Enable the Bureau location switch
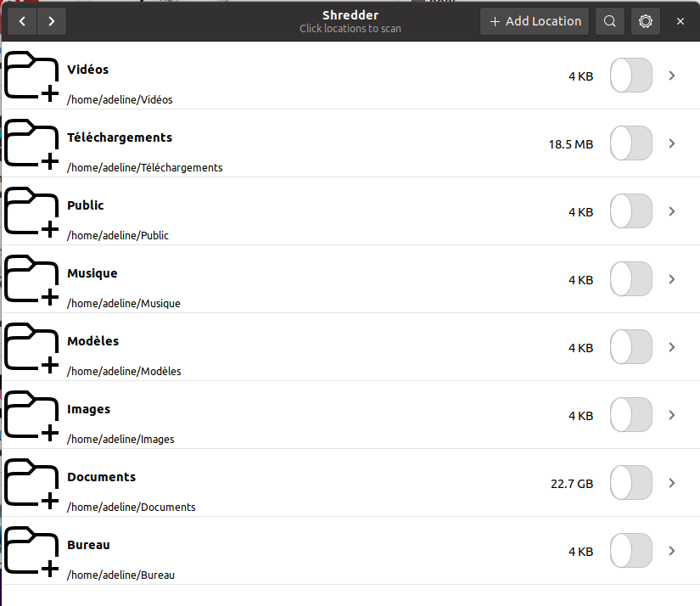 pyautogui.click(x=631, y=551)
